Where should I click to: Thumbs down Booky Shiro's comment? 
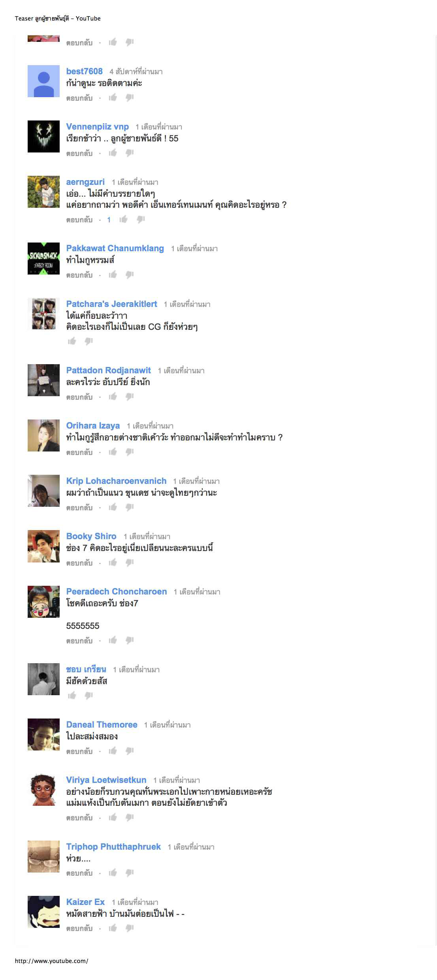[130, 562]
